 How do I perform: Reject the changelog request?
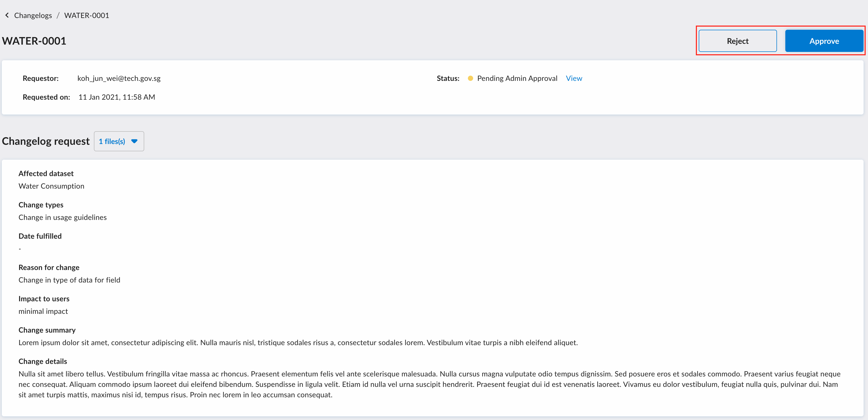(x=738, y=41)
